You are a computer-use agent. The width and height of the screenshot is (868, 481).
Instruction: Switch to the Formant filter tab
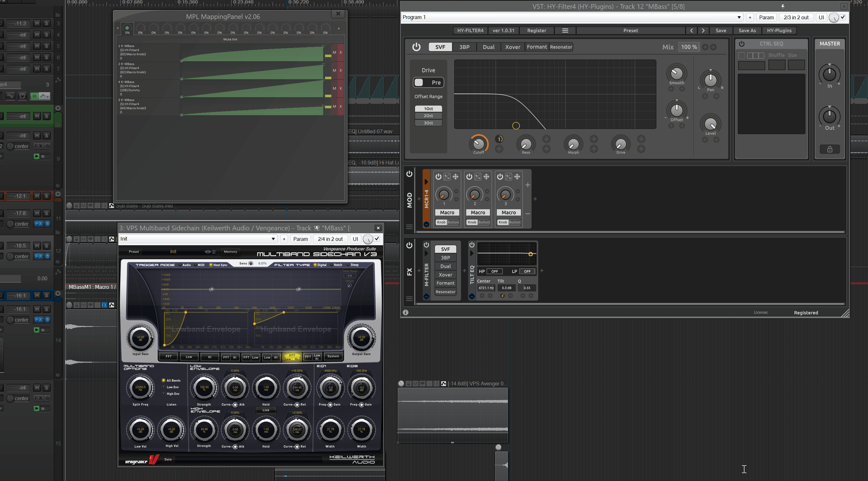[x=537, y=47]
